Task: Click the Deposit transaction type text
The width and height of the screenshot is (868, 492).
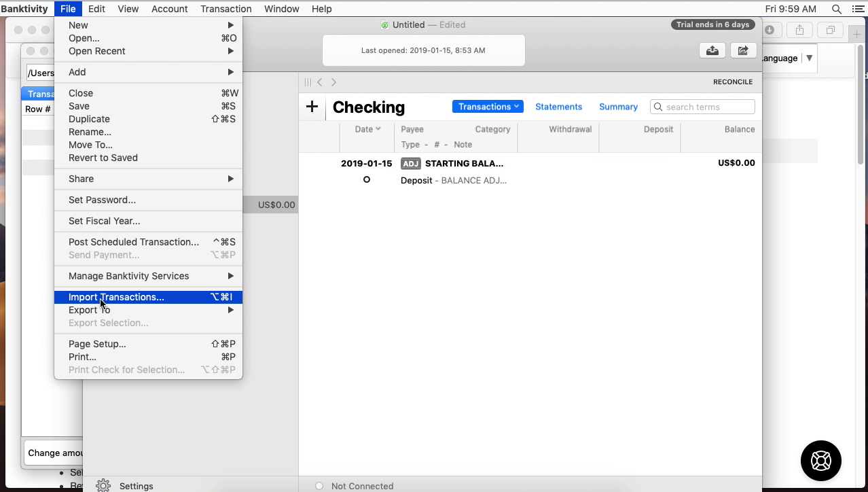Action: pos(416,181)
